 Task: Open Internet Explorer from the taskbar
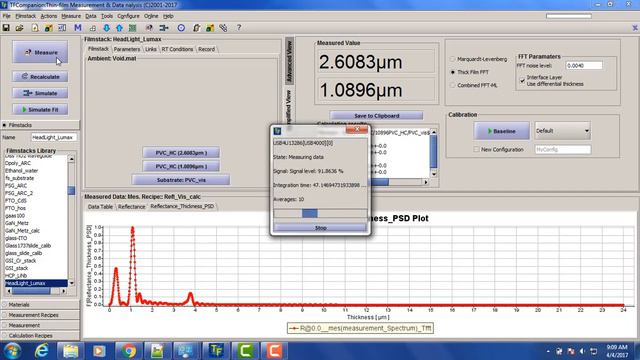(x=41, y=351)
